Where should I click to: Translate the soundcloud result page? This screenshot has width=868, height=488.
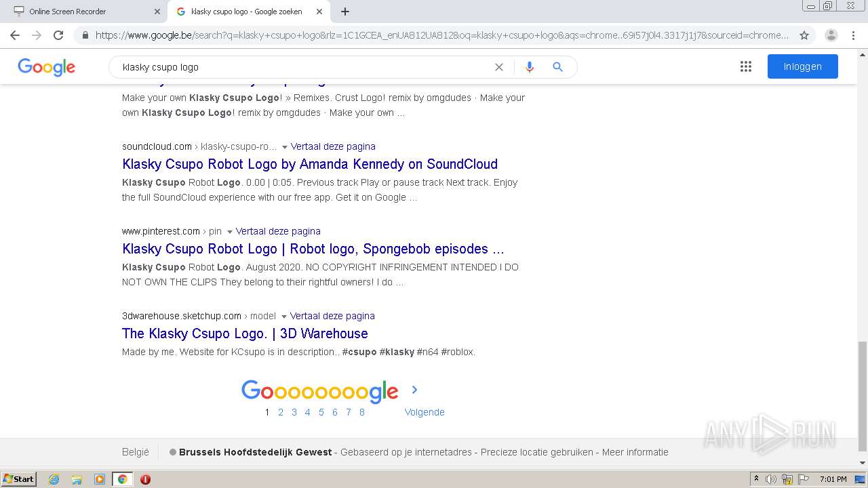click(x=333, y=146)
